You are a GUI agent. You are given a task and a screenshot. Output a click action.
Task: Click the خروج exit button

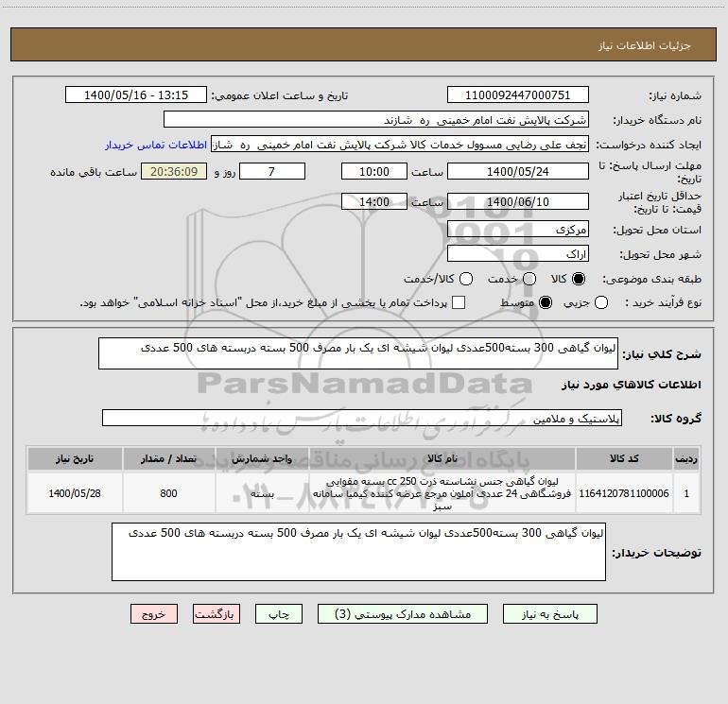click(x=154, y=613)
